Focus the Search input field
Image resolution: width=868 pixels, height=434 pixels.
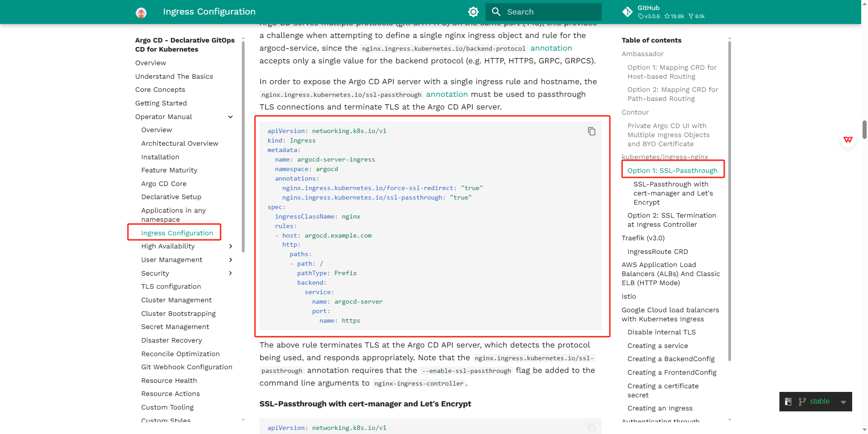pos(543,12)
